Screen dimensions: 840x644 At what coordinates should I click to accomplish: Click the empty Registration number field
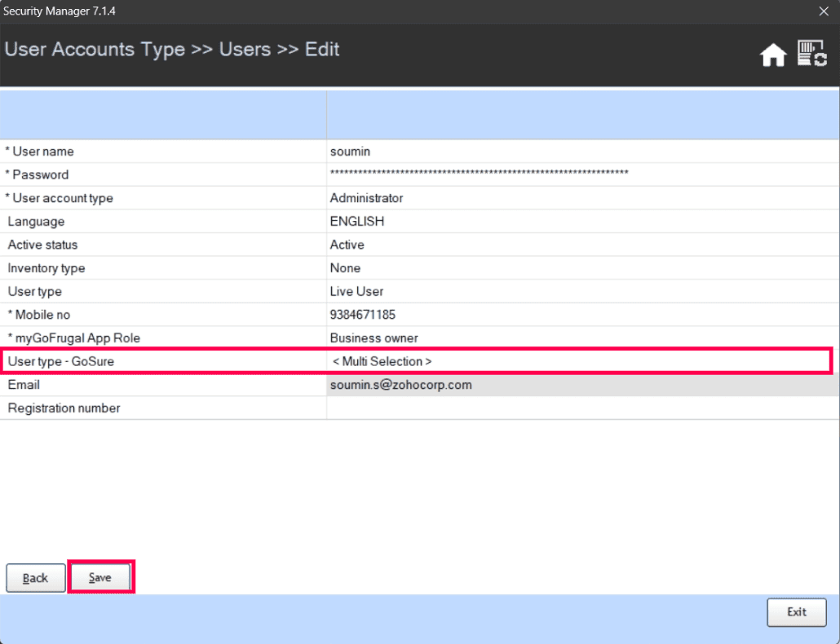(x=583, y=408)
